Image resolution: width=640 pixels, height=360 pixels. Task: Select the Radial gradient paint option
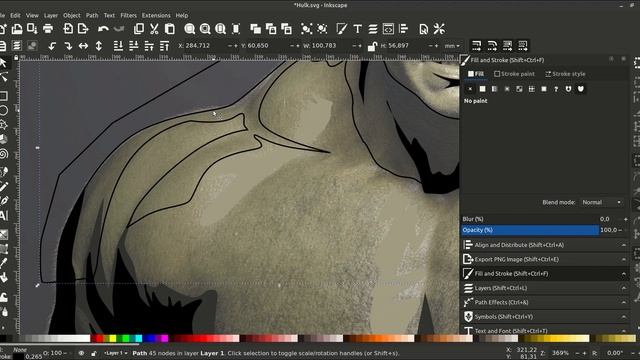coord(507,89)
